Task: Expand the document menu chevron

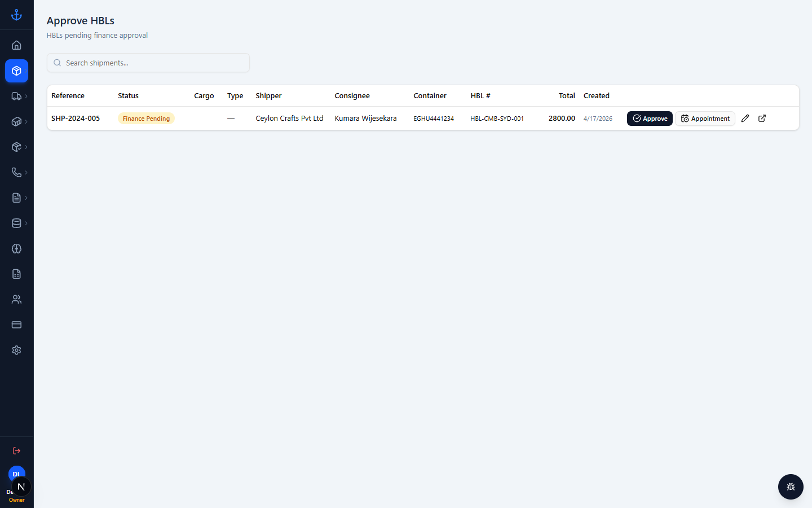Action: (26, 198)
